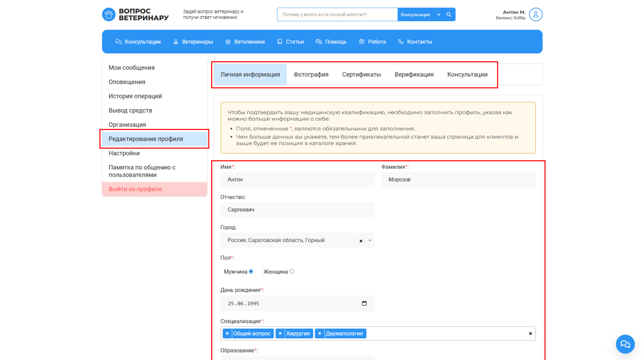644x360 pixels.
Task: Switch to the Фотография tab
Action: coord(311,75)
